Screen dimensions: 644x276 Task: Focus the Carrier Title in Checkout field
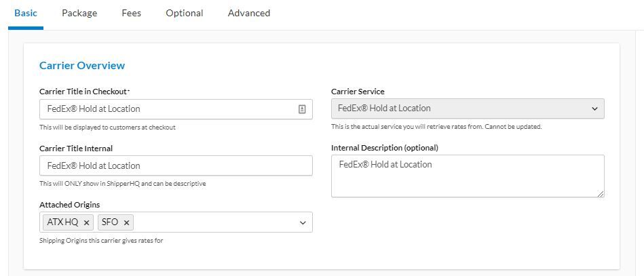point(166,109)
